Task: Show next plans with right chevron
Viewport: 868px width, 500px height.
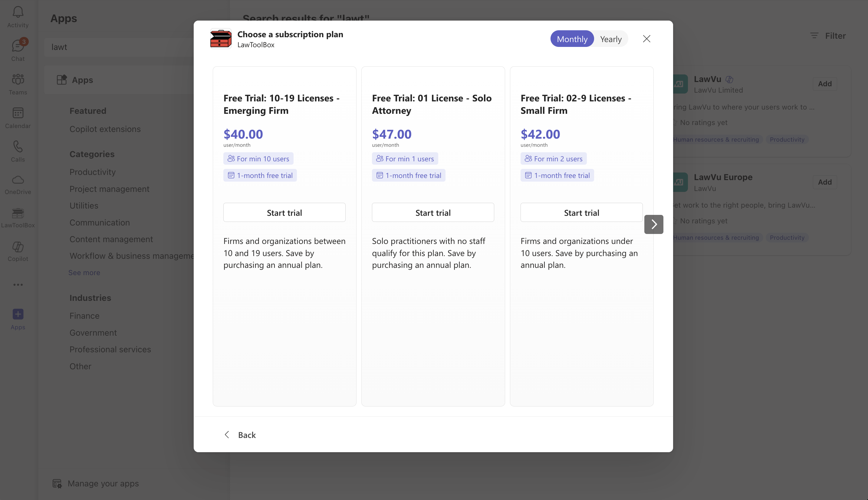Action: 653,224
